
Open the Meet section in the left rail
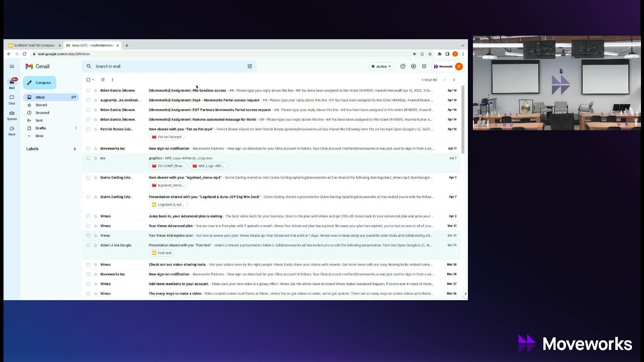tap(12, 130)
